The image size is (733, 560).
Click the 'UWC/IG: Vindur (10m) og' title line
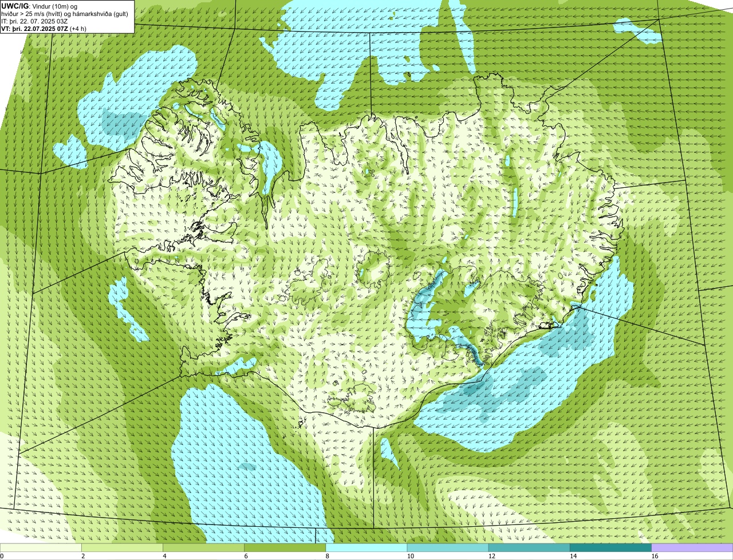[39, 6]
